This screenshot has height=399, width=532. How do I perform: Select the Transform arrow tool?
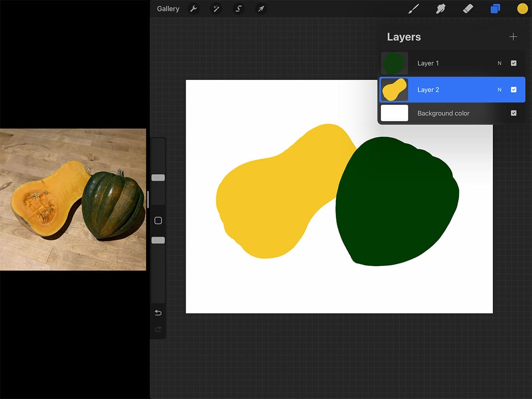260,8
